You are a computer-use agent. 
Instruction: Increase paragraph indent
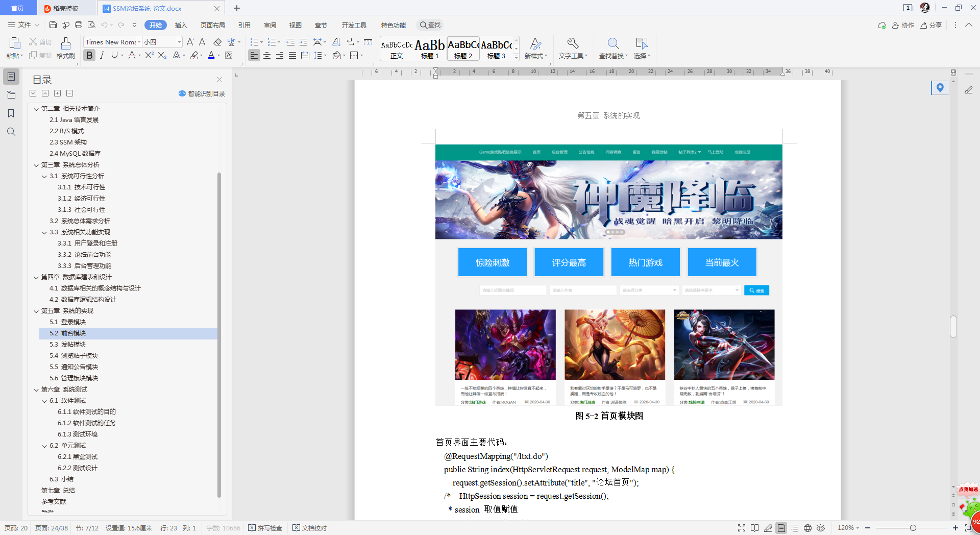303,42
